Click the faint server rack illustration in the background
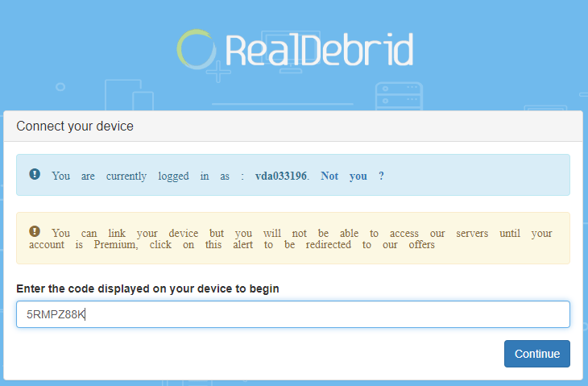The image size is (588, 386). pos(399,97)
